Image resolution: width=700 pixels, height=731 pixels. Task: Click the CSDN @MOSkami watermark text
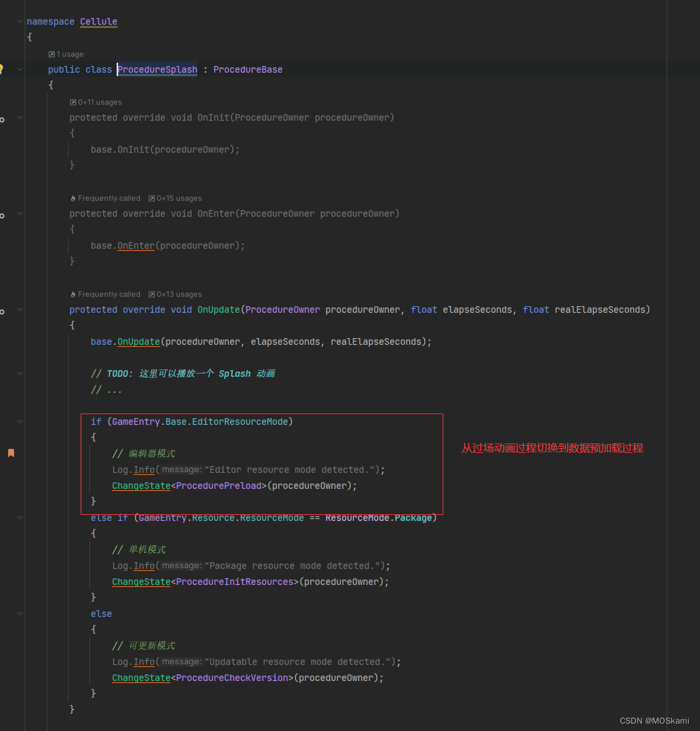[x=654, y=720]
